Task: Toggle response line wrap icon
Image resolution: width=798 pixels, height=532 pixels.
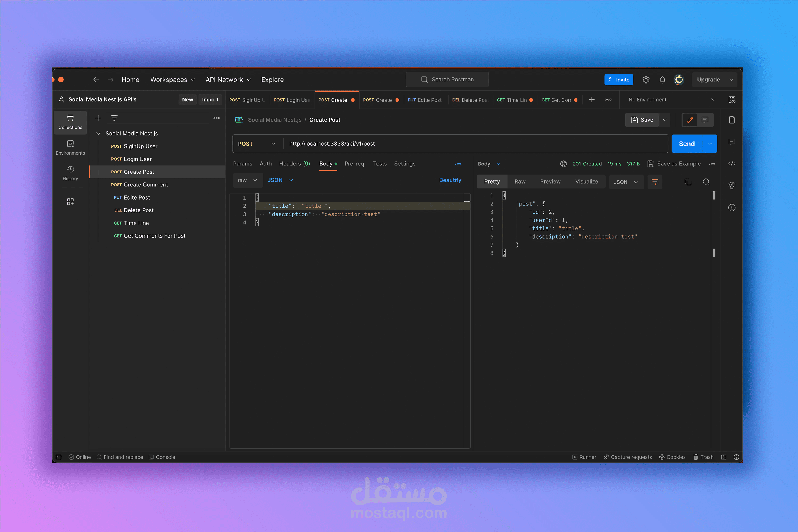Action: tap(654, 182)
